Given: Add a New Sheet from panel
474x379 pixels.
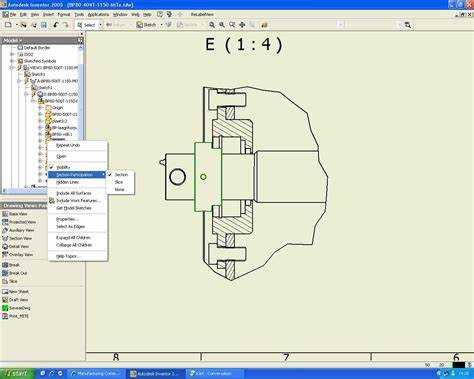Looking at the screenshot, I should (x=16, y=292).
